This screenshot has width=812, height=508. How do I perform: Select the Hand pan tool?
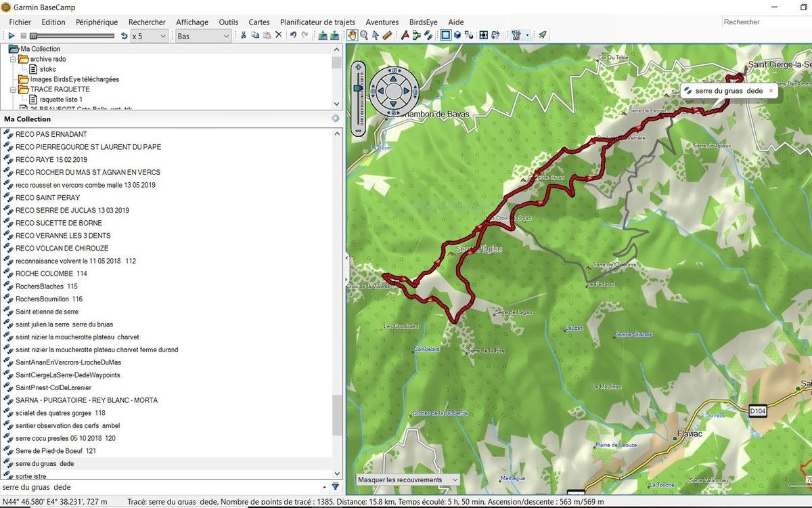pyautogui.click(x=353, y=35)
